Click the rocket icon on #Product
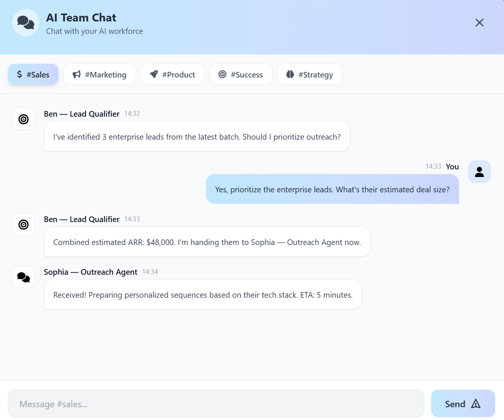The width and height of the screenshot is (504, 420). point(153,74)
